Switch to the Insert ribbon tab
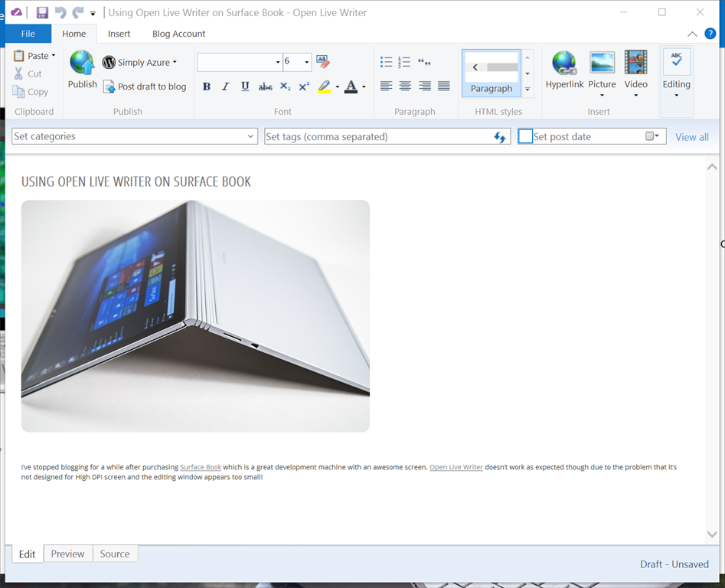This screenshot has width=725, height=588. coord(119,34)
